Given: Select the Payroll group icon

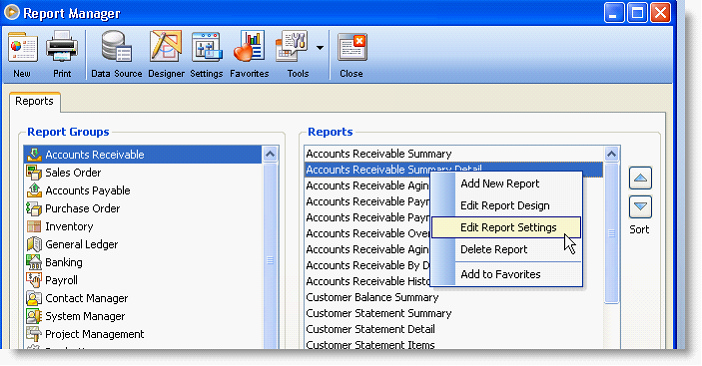Looking at the screenshot, I should pos(34,280).
